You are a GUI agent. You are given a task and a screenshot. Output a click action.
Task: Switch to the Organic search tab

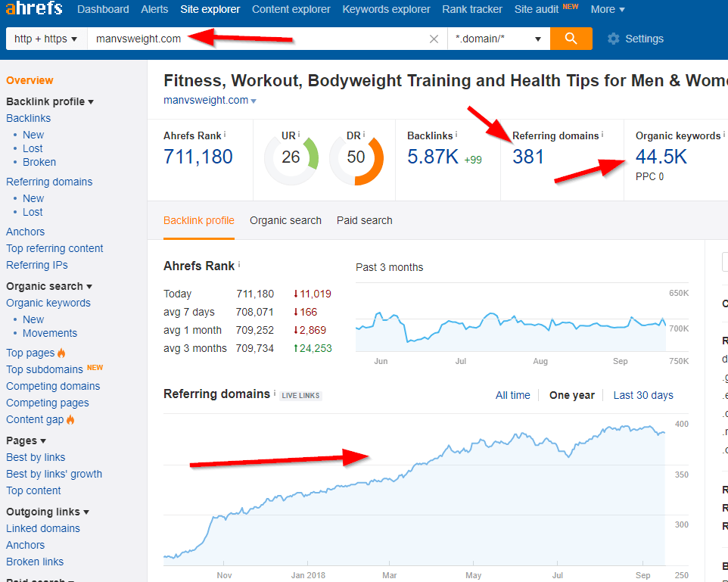pyautogui.click(x=285, y=220)
